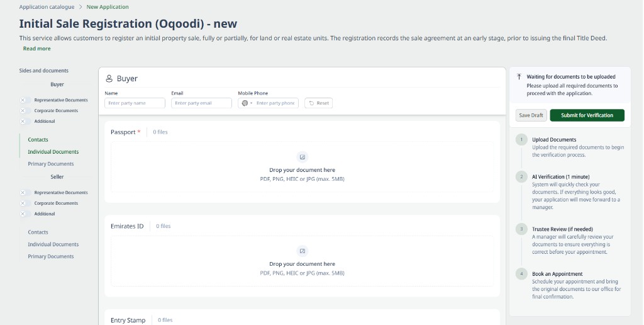
Task: Click 'Sides and documents' sidebar title
Action: coord(43,71)
